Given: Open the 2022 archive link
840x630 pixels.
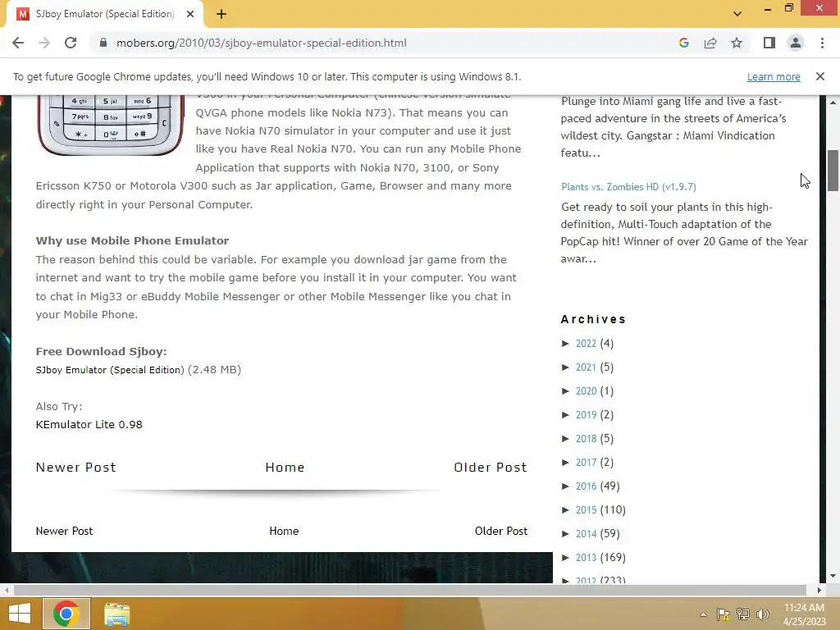Looking at the screenshot, I should tap(586, 344).
